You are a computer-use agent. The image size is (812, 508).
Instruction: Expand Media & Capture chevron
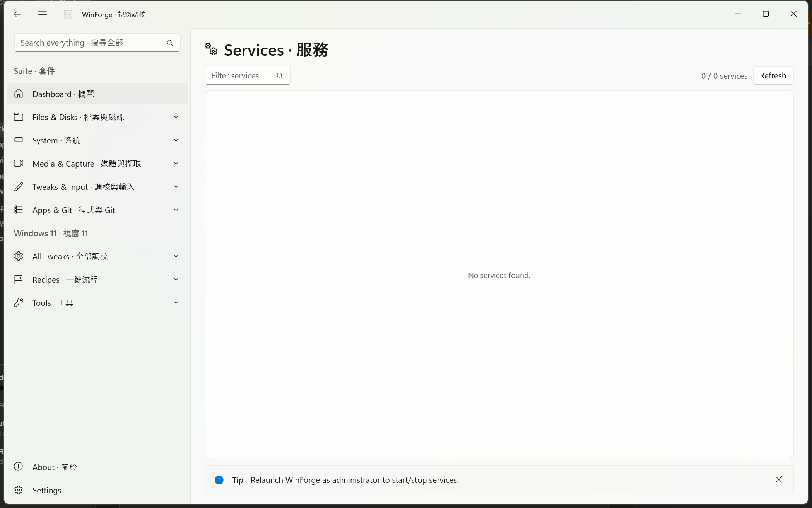(x=176, y=163)
